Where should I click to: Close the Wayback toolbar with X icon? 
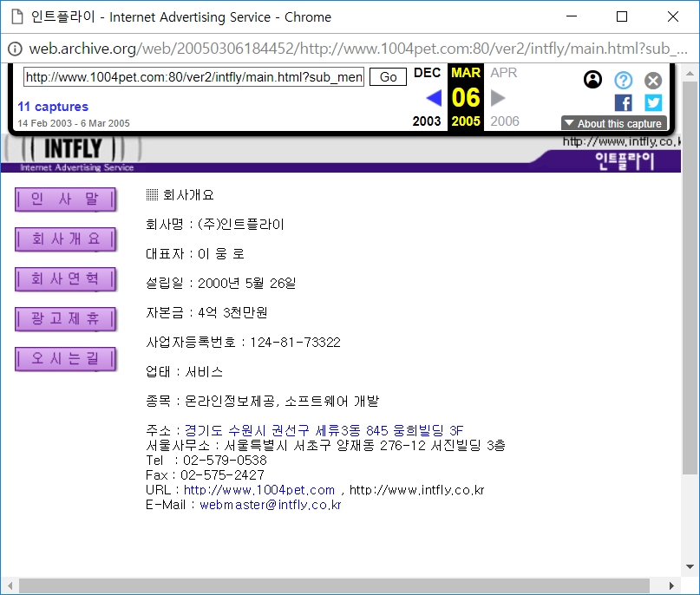tap(652, 81)
